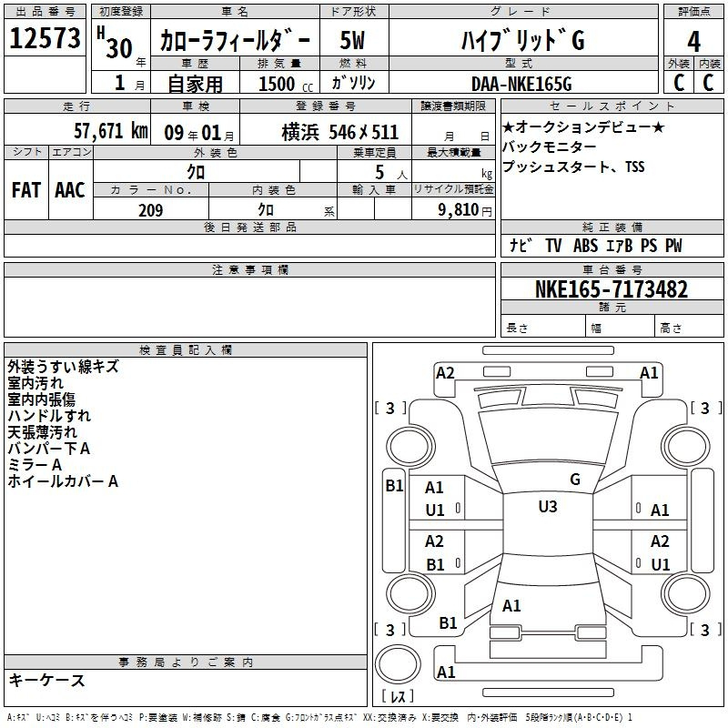The image size is (728, 728).
Task: Select chassis number NKE165-7173482
Action: [x=612, y=289]
